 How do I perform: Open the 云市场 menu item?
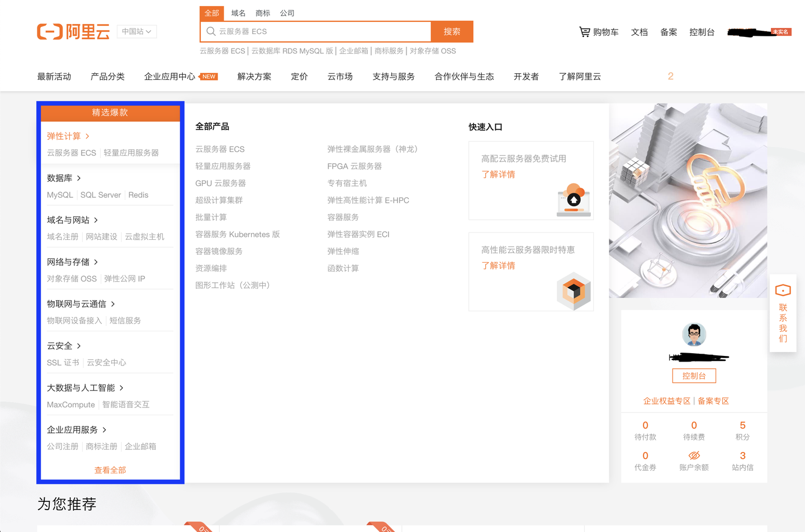339,77
